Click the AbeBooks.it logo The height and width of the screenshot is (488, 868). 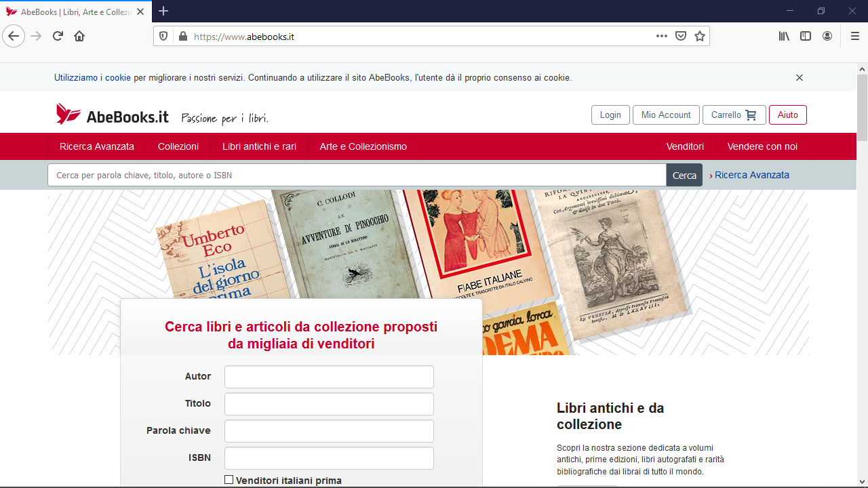pyautogui.click(x=113, y=115)
